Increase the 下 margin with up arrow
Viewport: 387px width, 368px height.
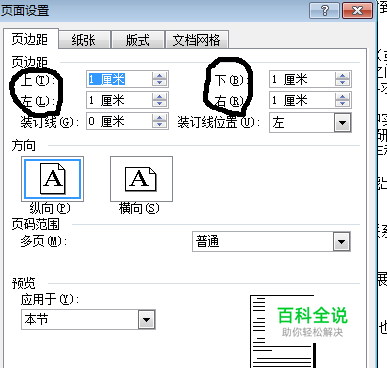point(343,76)
